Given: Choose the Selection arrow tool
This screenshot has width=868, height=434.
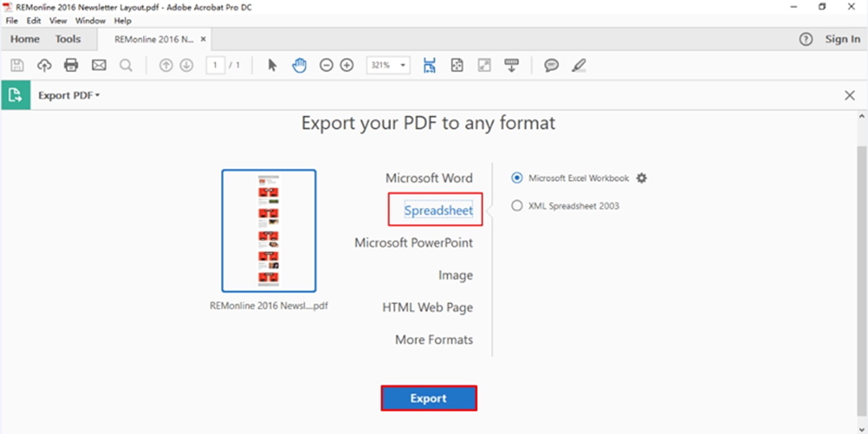Looking at the screenshot, I should 272,65.
